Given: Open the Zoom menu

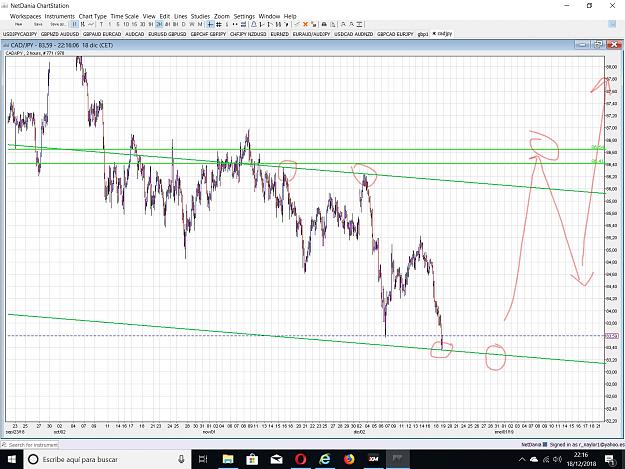Looking at the screenshot, I should pos(222,16).
